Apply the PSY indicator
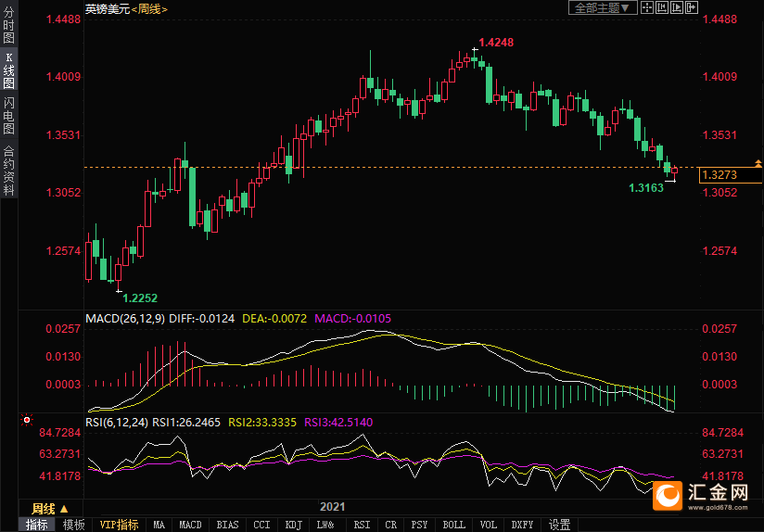The image size is (764, 532). 419,525
